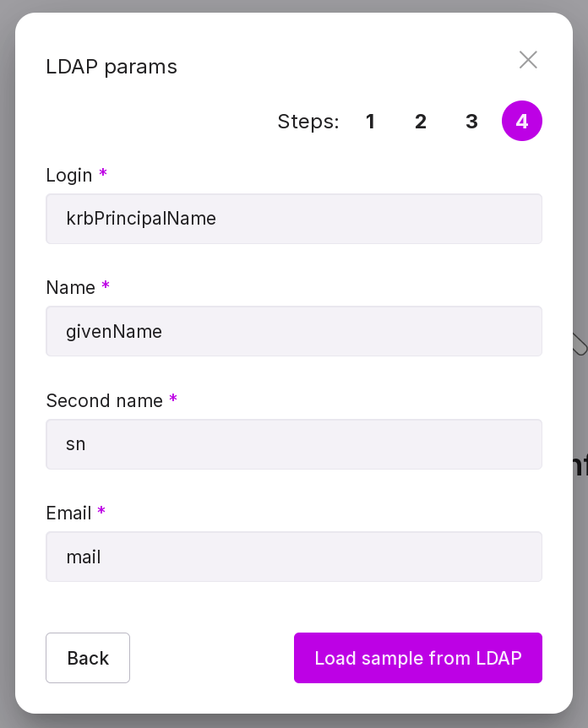Select the Email field containing mail

click(294, 557)
